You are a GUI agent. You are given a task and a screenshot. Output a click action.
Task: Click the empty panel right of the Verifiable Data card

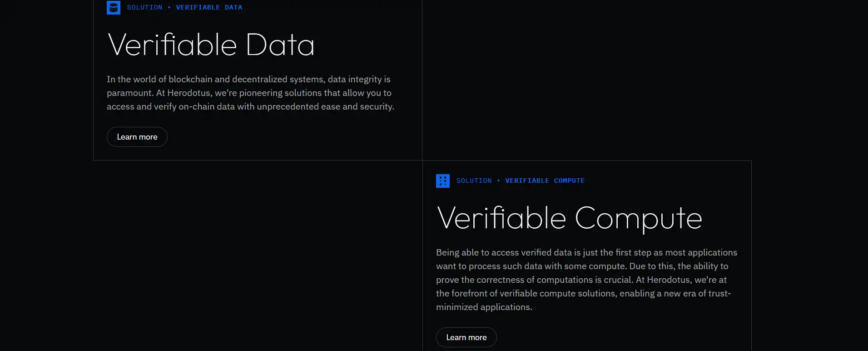(x=586, y=80)
